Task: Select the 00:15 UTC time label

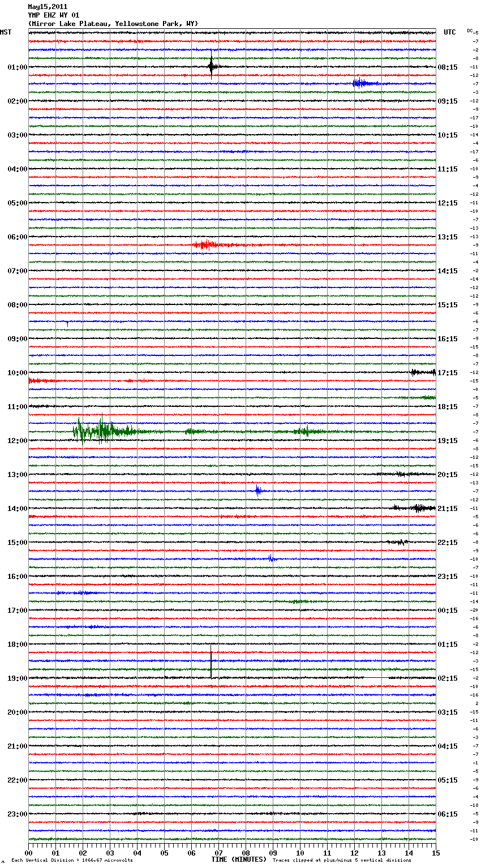Action: [448, 611]
